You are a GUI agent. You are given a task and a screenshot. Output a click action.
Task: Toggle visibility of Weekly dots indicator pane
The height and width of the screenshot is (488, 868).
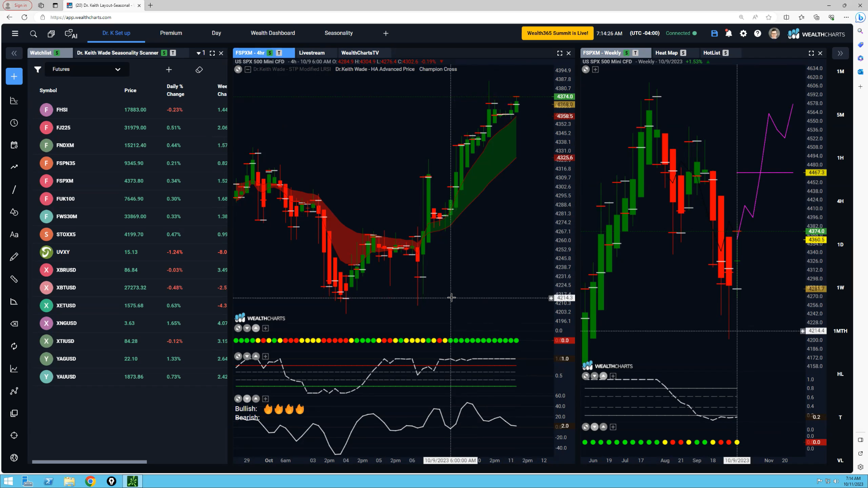click(586, 427)
